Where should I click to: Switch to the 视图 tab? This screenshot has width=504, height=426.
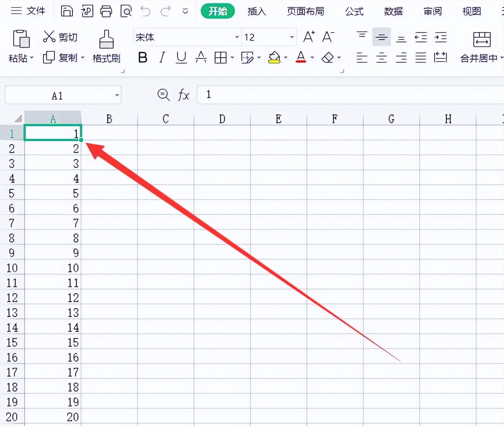point(471,11)
